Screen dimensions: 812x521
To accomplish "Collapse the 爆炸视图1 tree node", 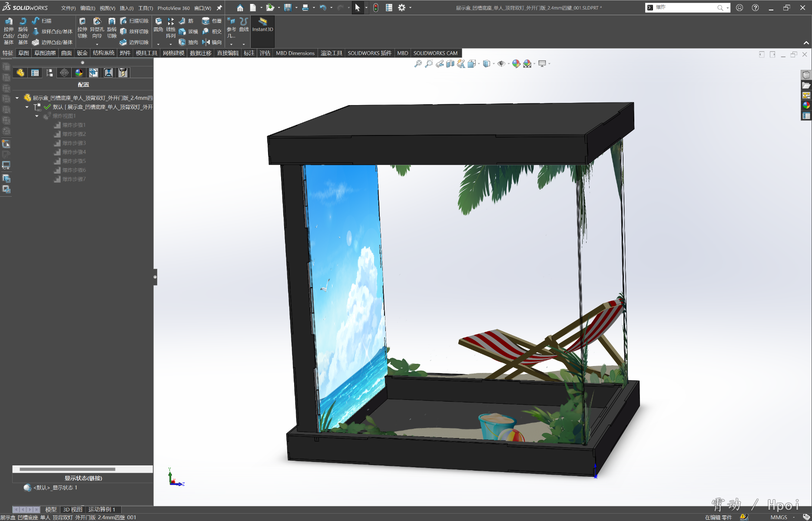I will [37, 116].
